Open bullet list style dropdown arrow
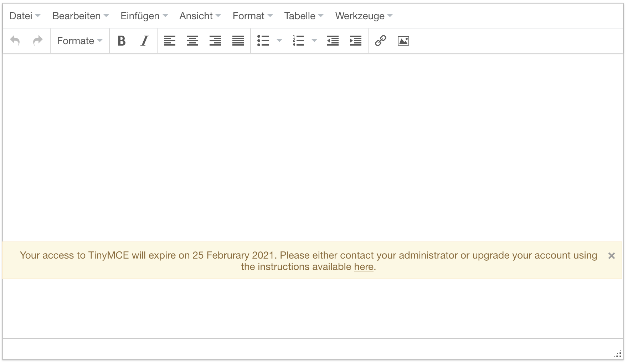Screen dimensions: 628x364 [x=279, y=41]
